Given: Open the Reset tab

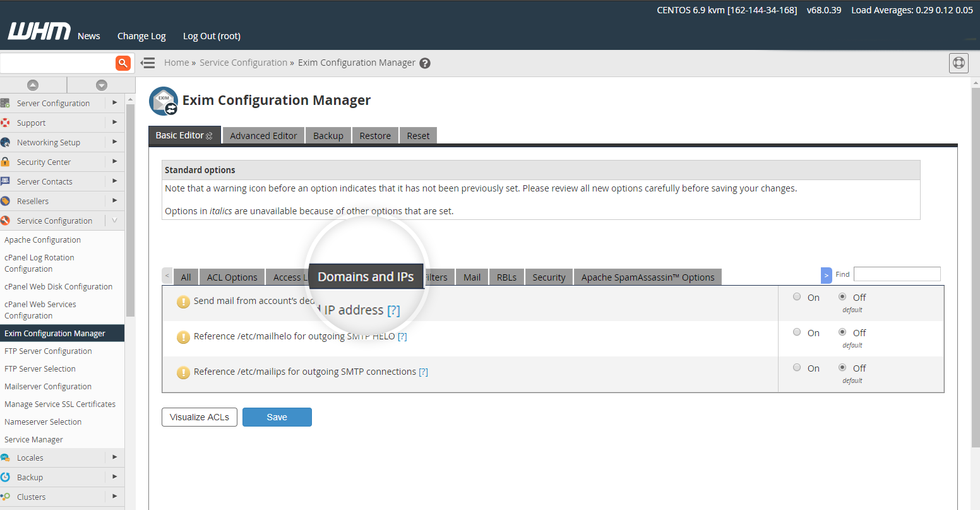Looking at the screenshot, I should (418, 135).
